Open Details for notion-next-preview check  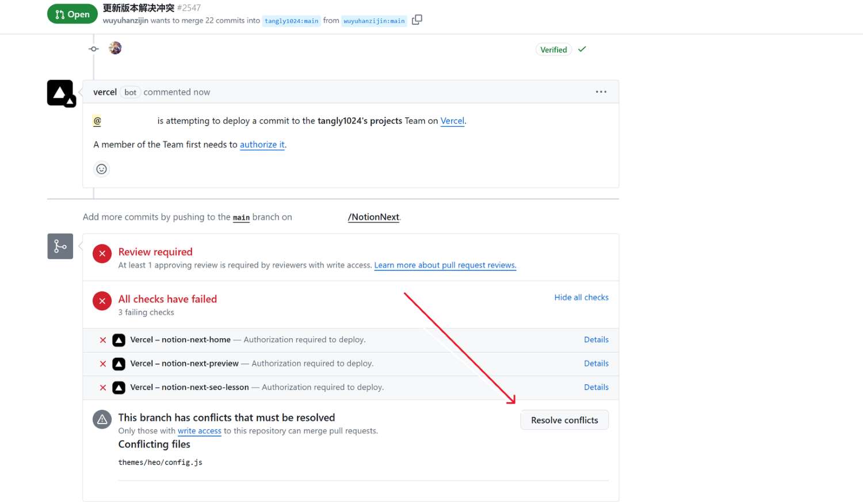point(596,364)
